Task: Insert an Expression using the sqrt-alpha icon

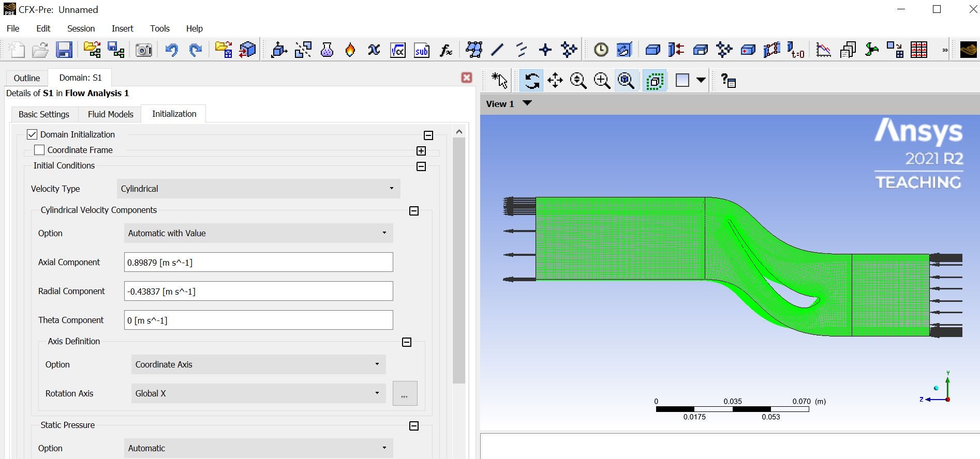Action: click(398, 50)
